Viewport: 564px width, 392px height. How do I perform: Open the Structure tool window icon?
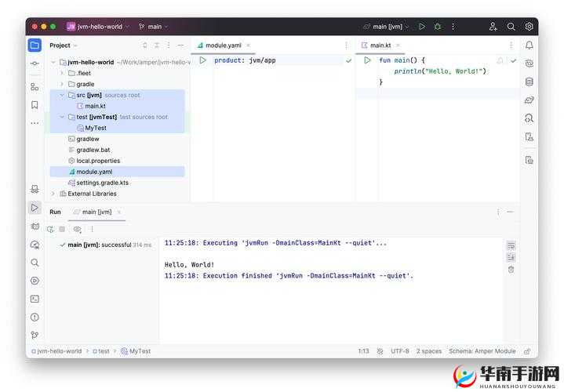[35, 87]
